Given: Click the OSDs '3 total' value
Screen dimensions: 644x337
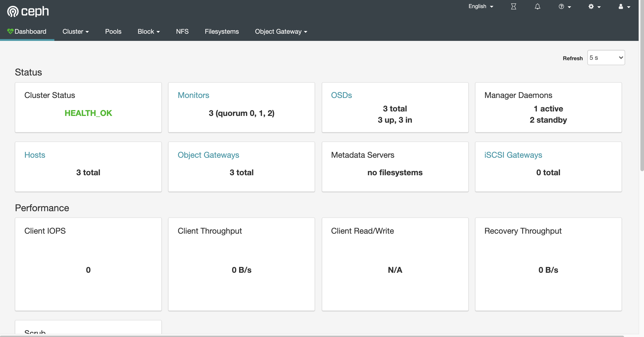Looking at the screenshot, I should click(395, 109).
